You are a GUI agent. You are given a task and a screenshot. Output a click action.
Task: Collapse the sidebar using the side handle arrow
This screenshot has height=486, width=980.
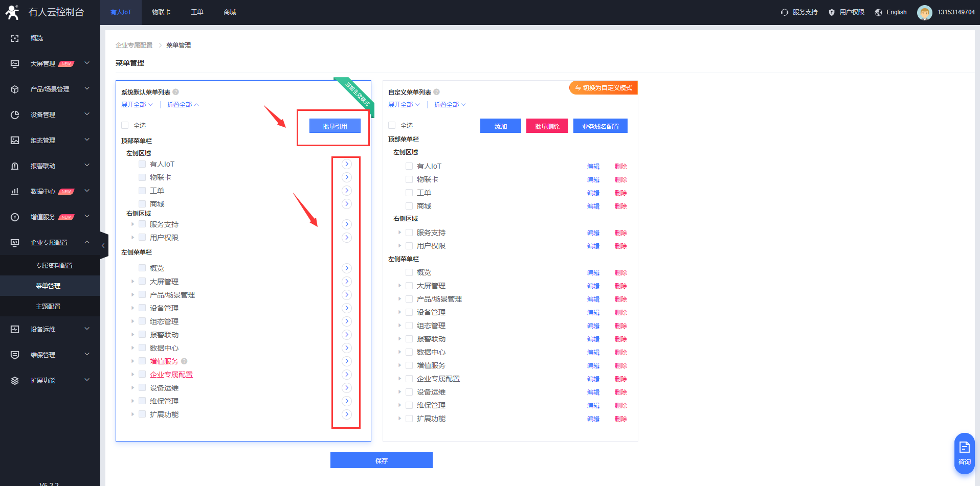pyautogui.click(x=103, y=246)
